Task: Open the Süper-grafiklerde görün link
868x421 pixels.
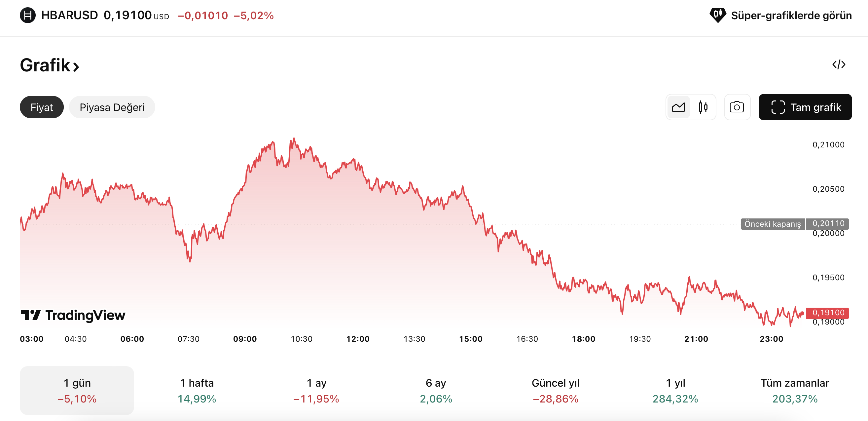Action: [791, 16]
